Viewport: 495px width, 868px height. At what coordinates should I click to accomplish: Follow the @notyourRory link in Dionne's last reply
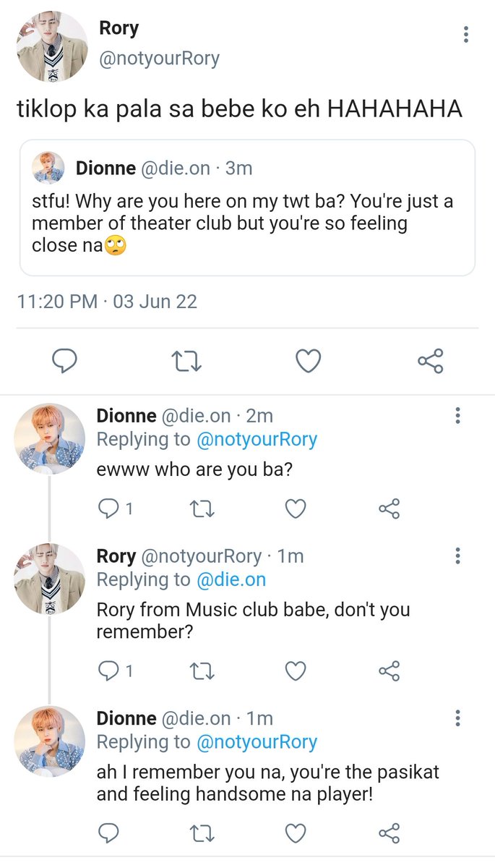point(257,742)
